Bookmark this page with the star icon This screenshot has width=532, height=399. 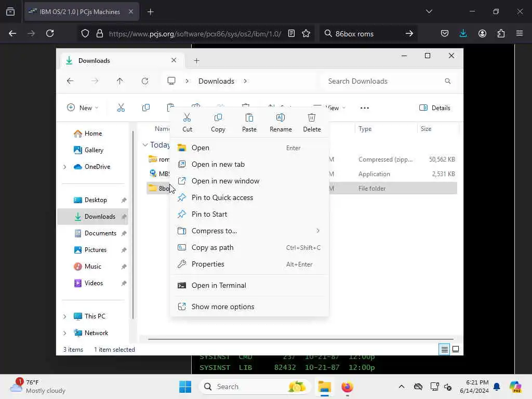click(306, 34)
